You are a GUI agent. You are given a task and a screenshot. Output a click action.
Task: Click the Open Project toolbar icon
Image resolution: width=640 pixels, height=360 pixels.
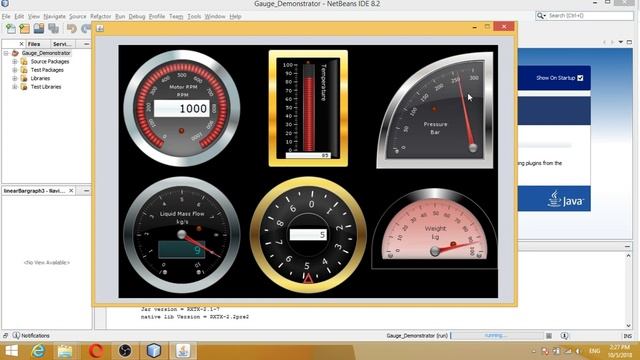point(39,29)
